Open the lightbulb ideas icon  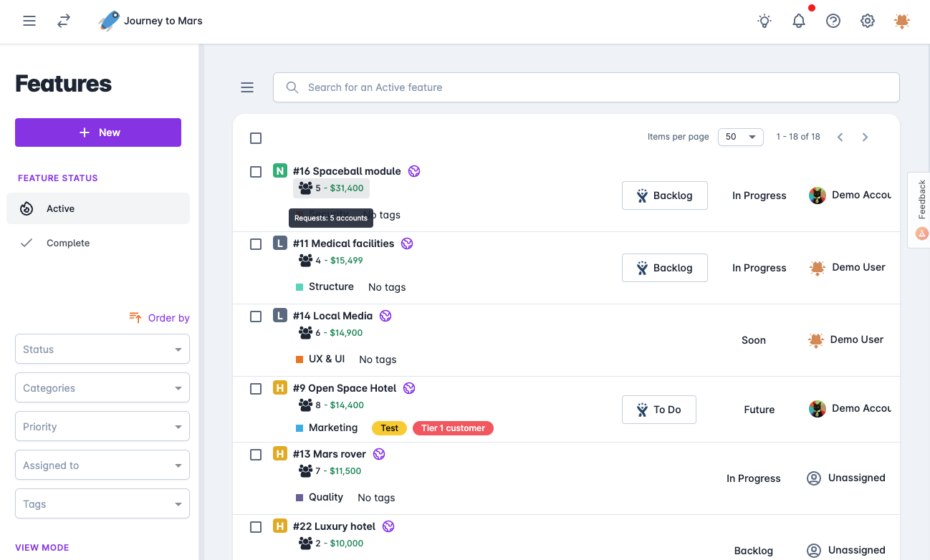pyautogui.click(x=764, y=21)
